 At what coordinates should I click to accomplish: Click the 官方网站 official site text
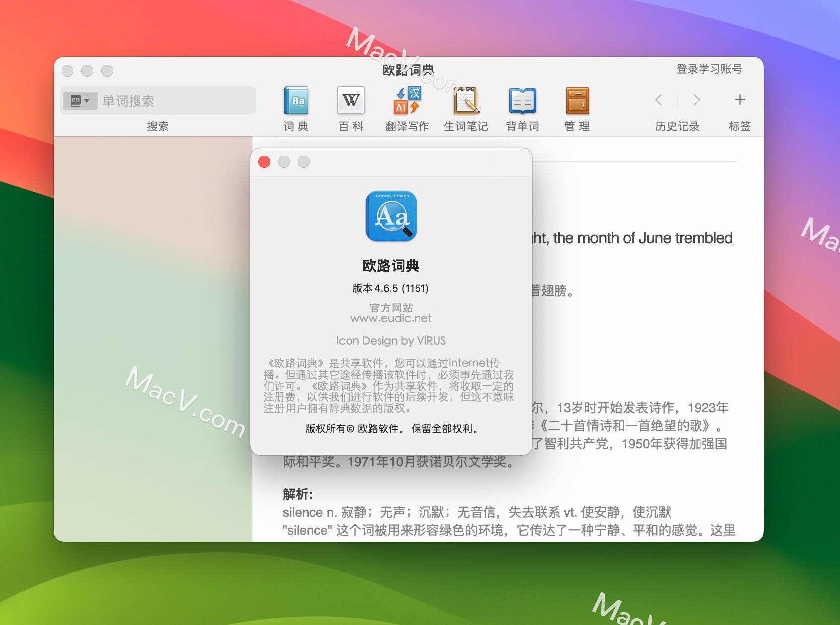click(391, 308)
